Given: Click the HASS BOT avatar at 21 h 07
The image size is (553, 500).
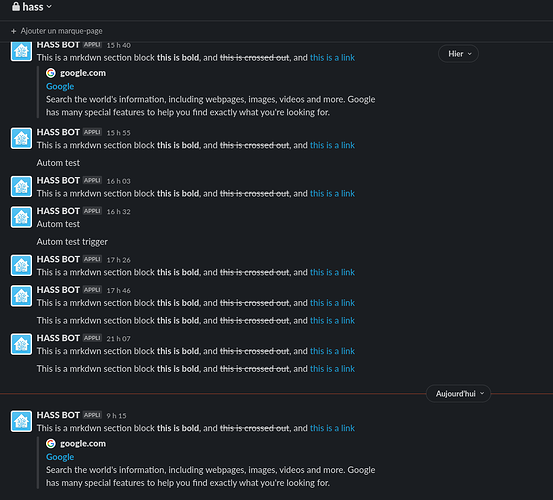Looking at the screenshot, I should point(21,344).
